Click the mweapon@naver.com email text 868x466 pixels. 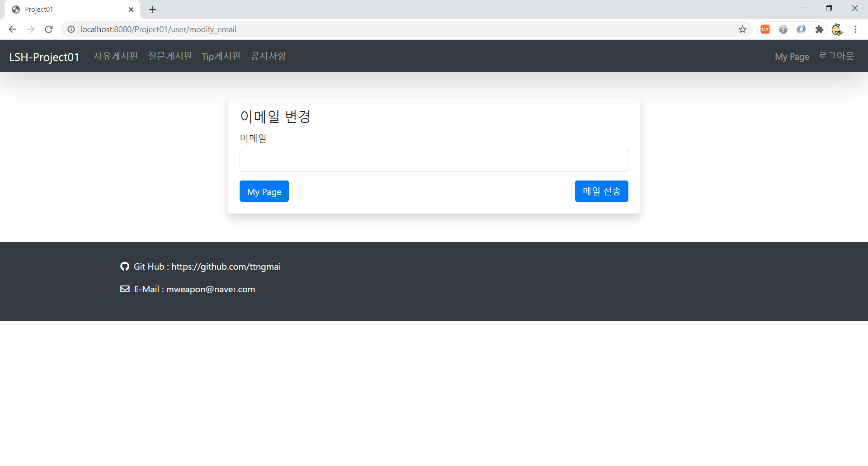tap(211, 289)
